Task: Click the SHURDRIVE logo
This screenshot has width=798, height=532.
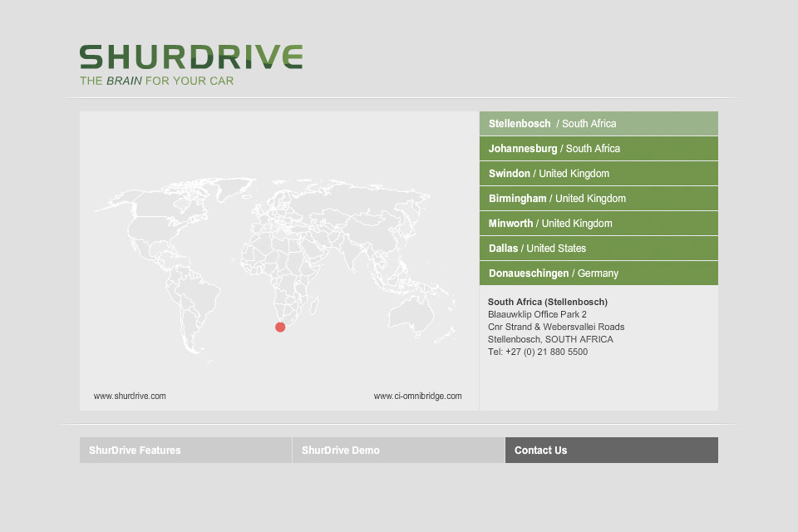Action: coord(191,57)
